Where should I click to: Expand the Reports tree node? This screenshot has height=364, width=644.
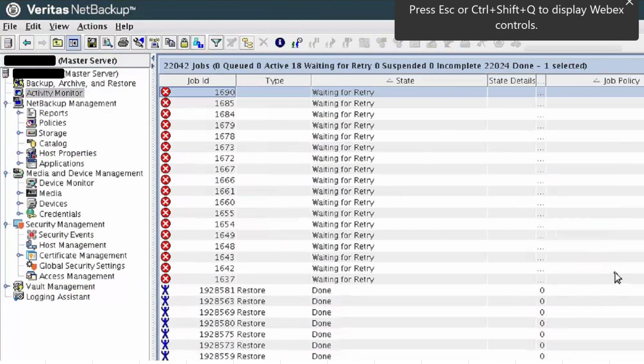pos(20,113)
